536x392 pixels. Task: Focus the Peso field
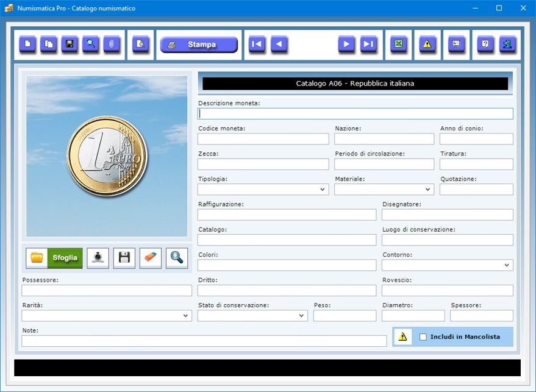pos(345,316)
